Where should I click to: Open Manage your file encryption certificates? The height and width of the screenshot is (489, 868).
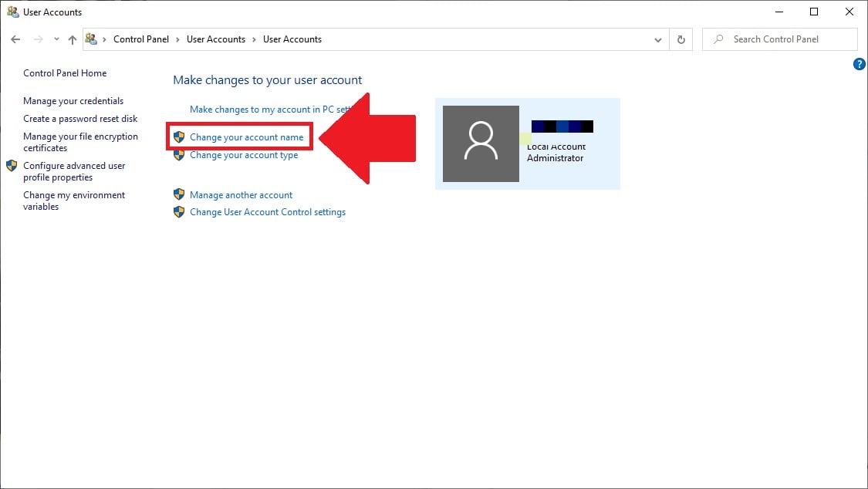click(x=80, y=142)
